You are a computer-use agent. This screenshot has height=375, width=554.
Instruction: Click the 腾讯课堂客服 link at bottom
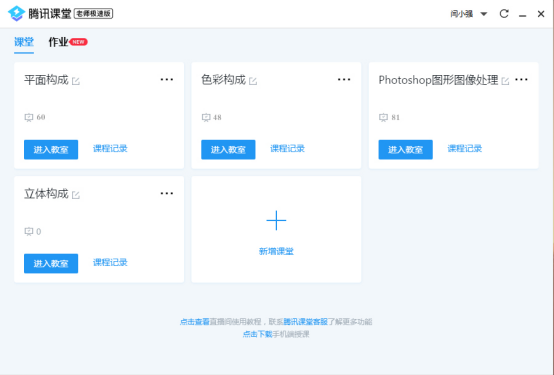(x=306, y=322)
